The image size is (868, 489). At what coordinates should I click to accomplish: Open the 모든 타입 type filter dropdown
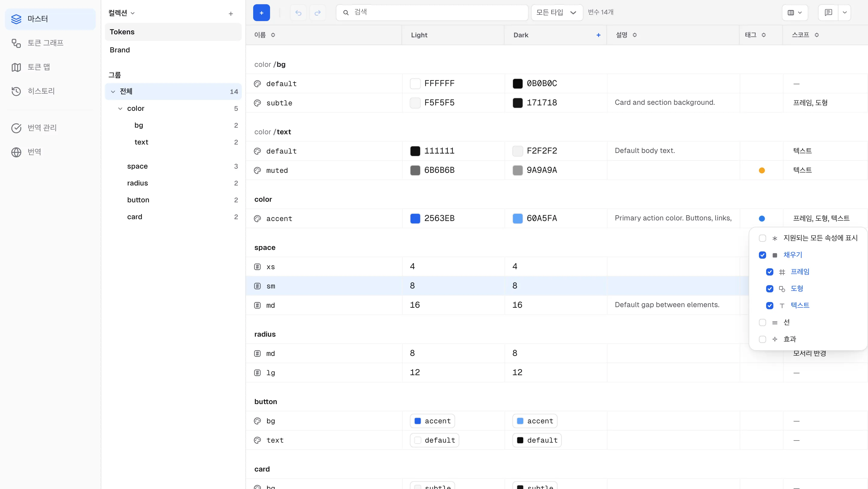557,13
